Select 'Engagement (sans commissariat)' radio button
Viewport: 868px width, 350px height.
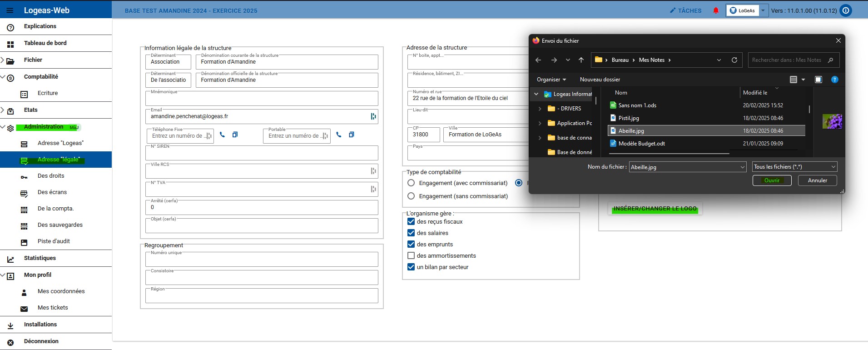point(411,196)
